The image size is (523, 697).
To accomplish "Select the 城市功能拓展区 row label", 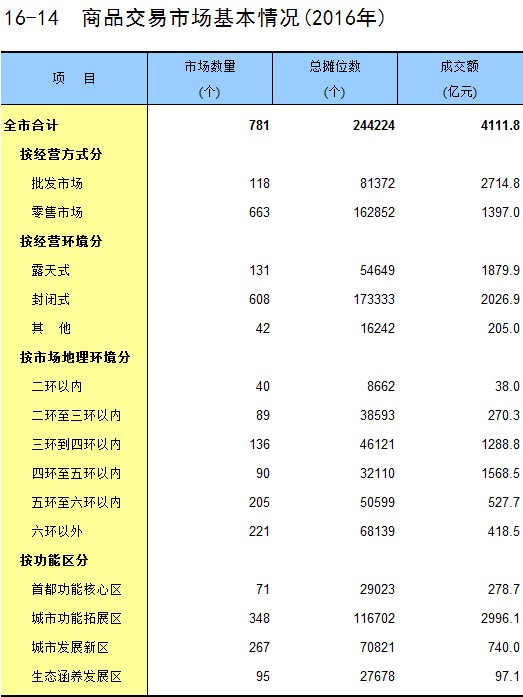I will pos(76,618).
